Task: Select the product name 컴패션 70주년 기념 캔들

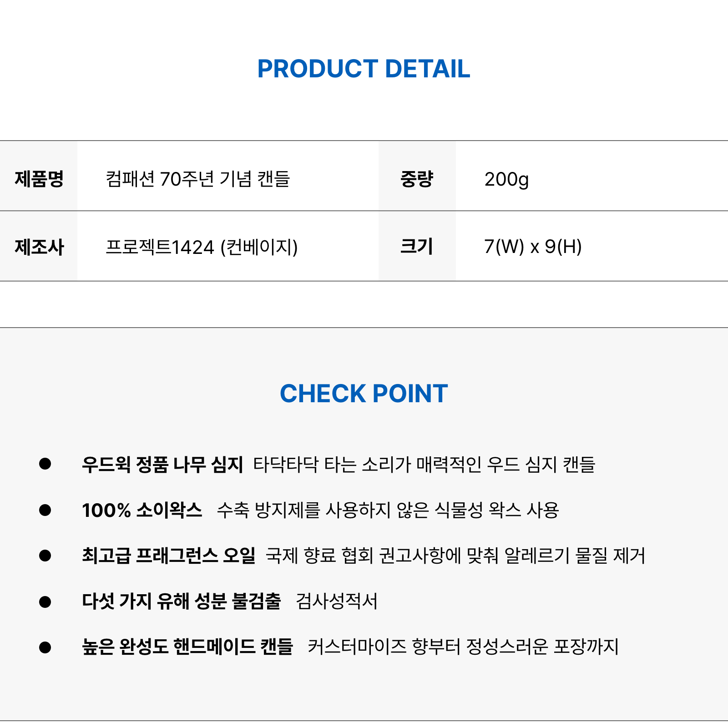Action: (197, 179)
